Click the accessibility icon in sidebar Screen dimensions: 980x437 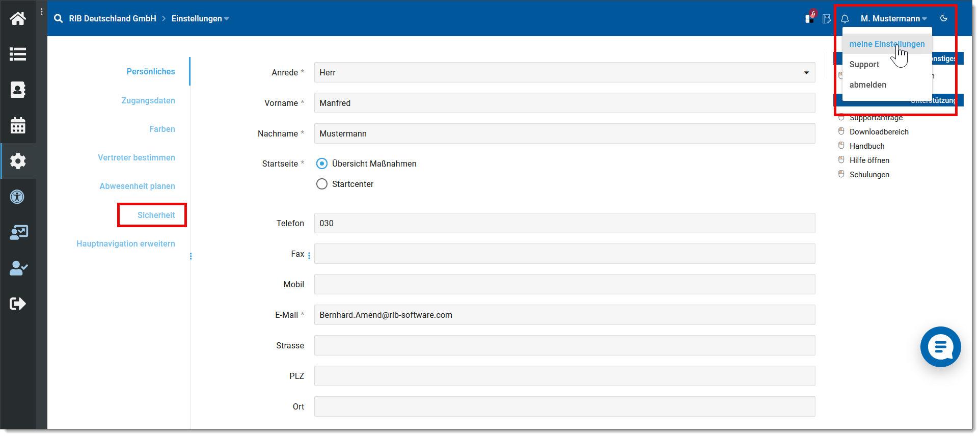click(x=18, y=197)
